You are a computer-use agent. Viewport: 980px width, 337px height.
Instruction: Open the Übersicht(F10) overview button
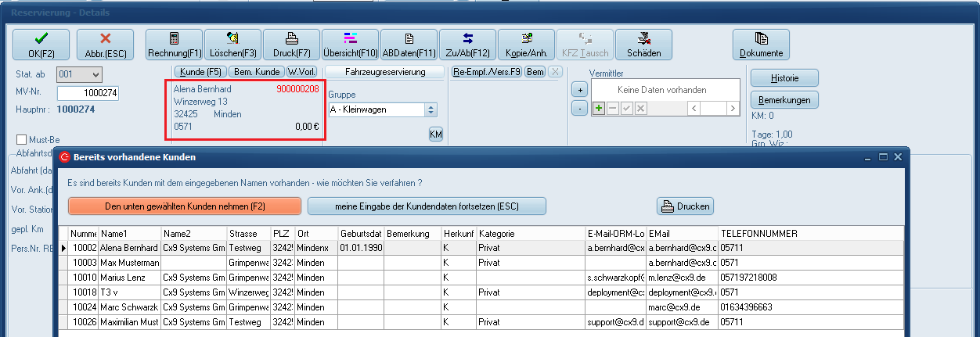350,45
